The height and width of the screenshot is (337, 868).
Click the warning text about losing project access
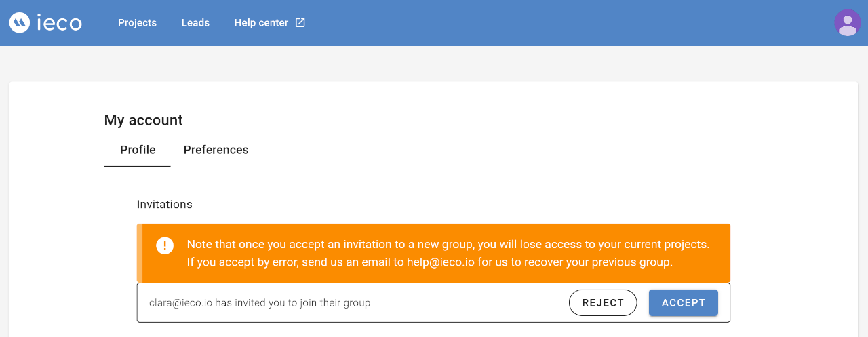[x=448, y=244]
